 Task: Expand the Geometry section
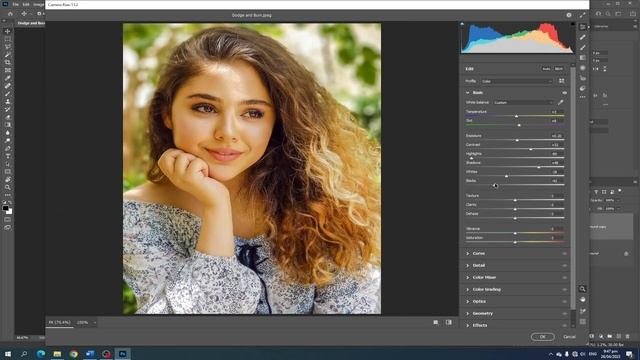pos(468,313)
